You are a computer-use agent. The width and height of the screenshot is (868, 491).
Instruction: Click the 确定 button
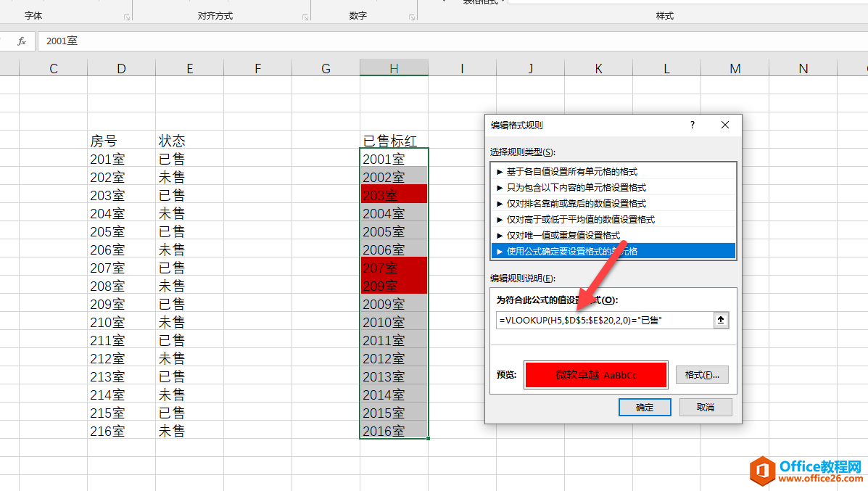click(x=645, y=408)
